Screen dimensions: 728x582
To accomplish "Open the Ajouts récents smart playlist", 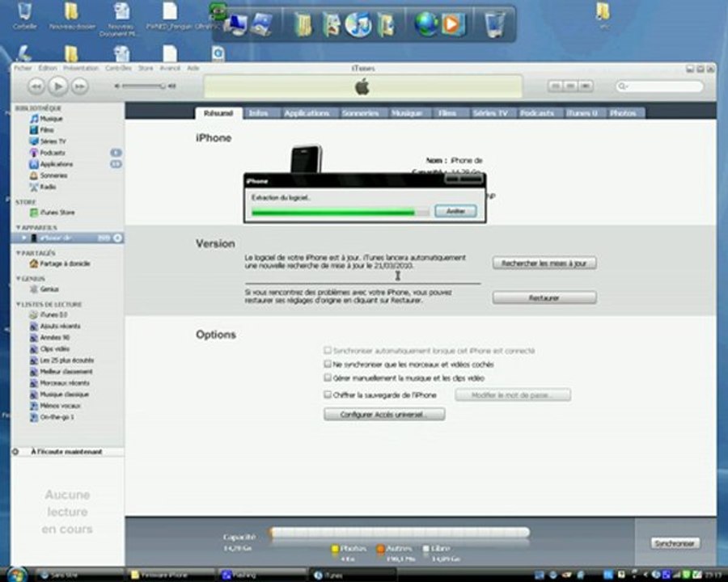I will (55, 327).
